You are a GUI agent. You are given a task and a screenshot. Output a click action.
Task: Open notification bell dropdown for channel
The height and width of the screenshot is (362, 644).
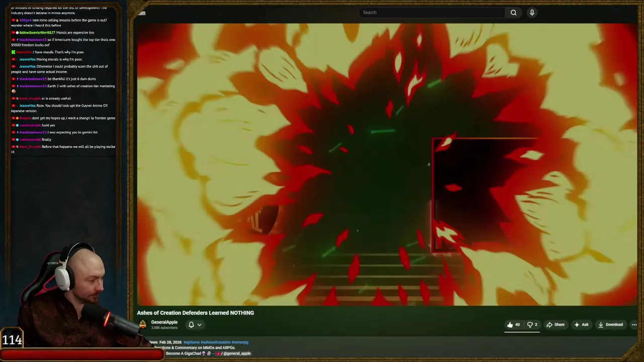pyautogui.click(x=195, y=325)
